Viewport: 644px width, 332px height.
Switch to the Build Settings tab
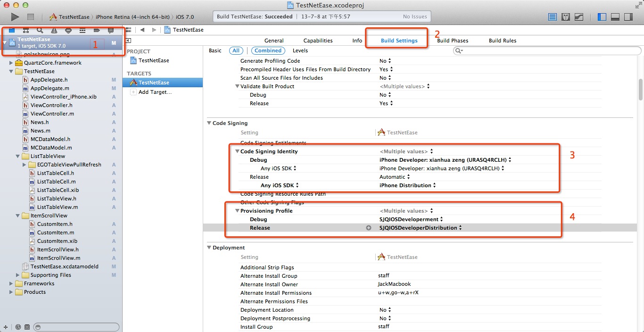point(399,41)
